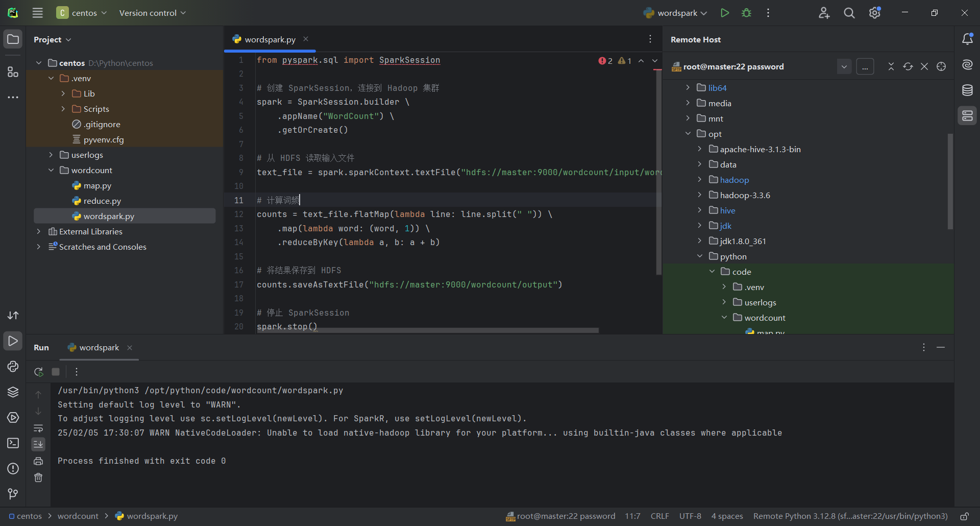Open the Services tool window
Screen dimensions: 980x526
(x=13, y=418)
